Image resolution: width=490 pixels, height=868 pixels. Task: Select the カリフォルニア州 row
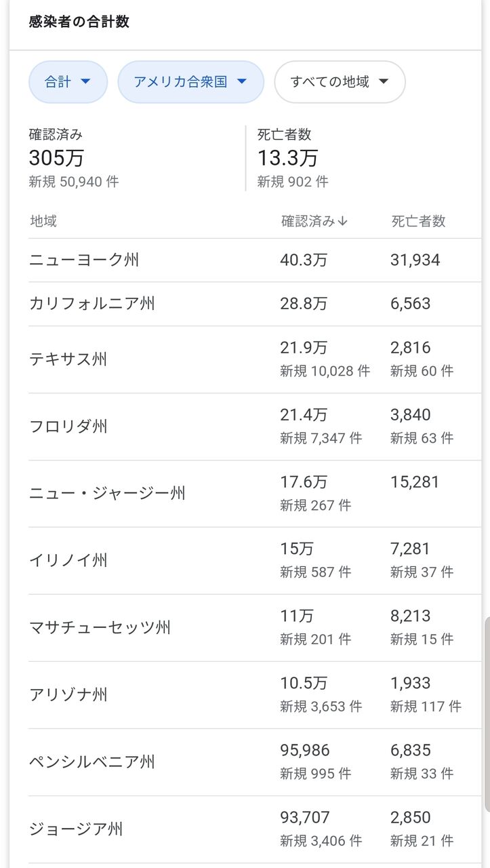255,304
